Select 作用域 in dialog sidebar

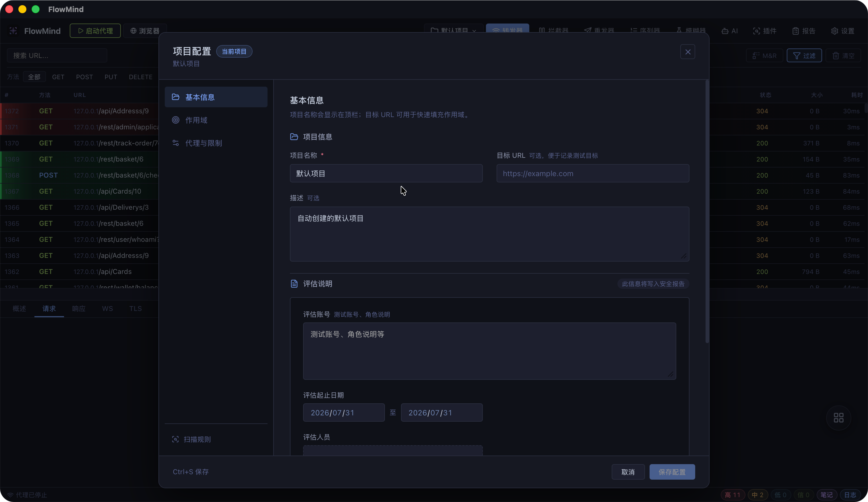coord(216,120)
